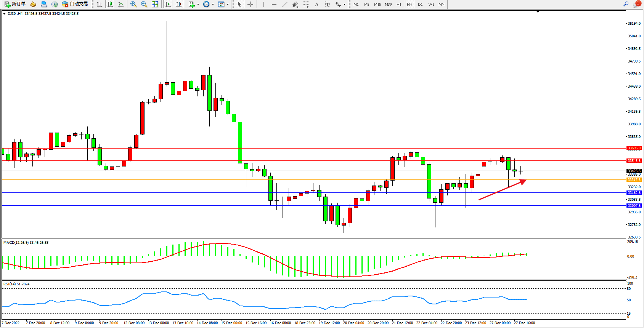Switch to the D1 timeframe
Screen dimensions: 644x328
click(x=420, y=4)
